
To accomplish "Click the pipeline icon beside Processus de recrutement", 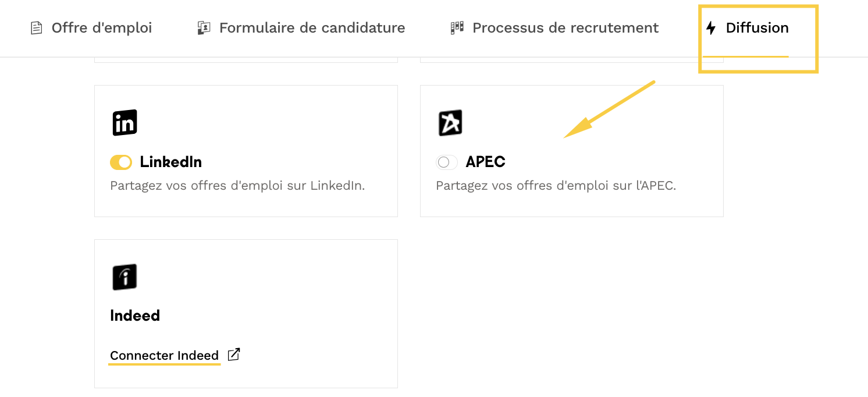I will (457, 28).
